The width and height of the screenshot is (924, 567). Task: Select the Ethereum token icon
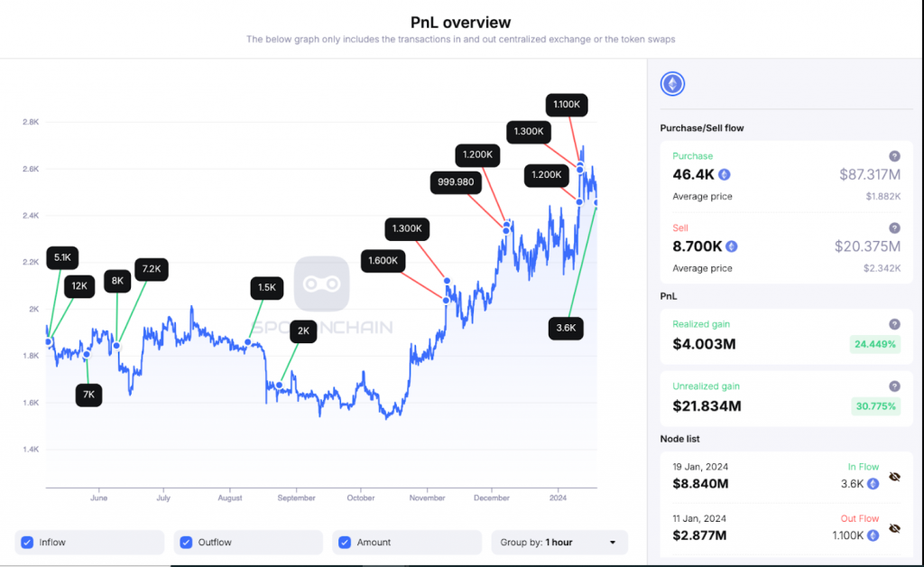pos(672,85)
